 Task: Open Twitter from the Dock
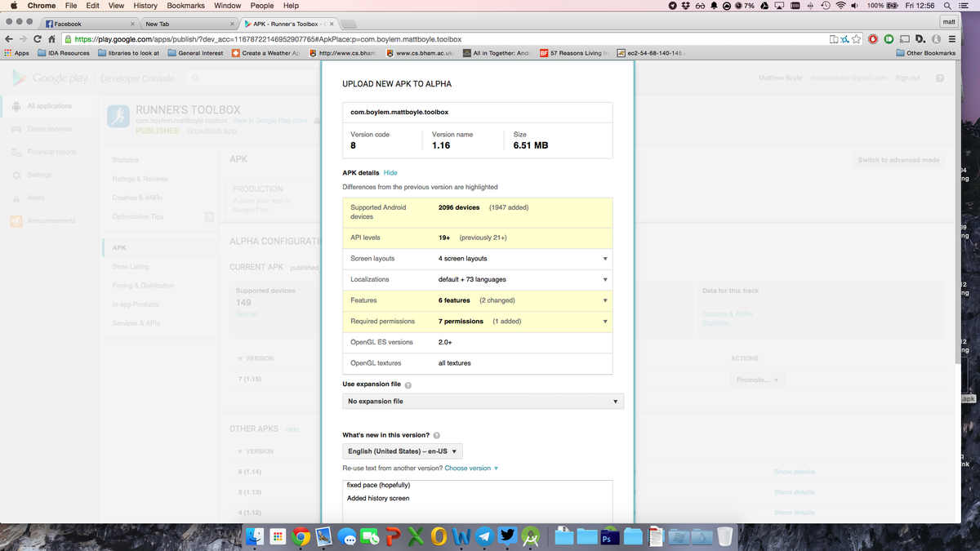(507, 535)
